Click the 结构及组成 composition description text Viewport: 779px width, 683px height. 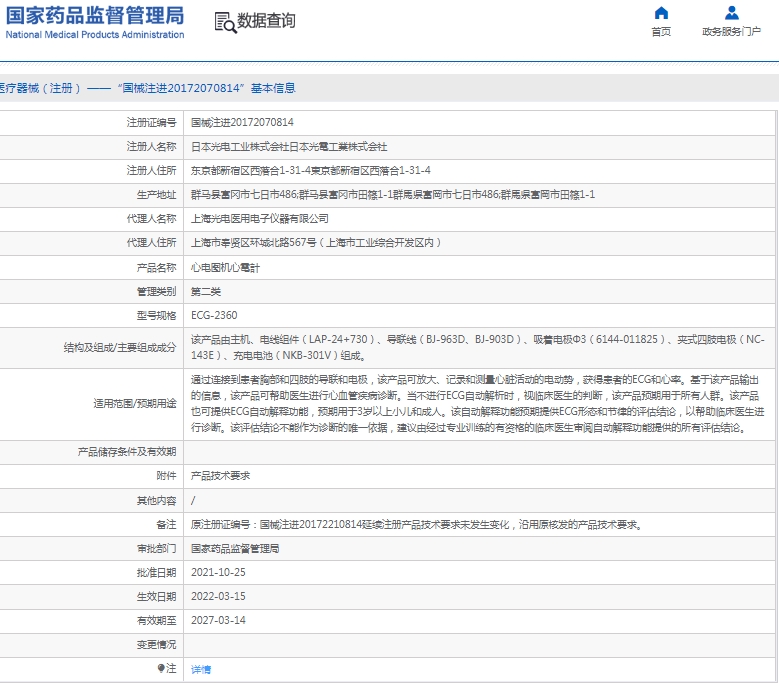point(477,347)
